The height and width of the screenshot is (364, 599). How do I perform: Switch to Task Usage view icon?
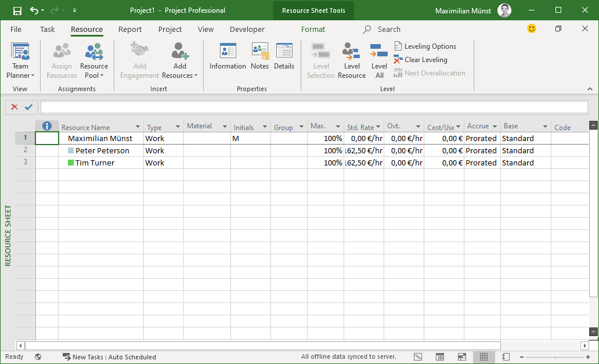440,356
